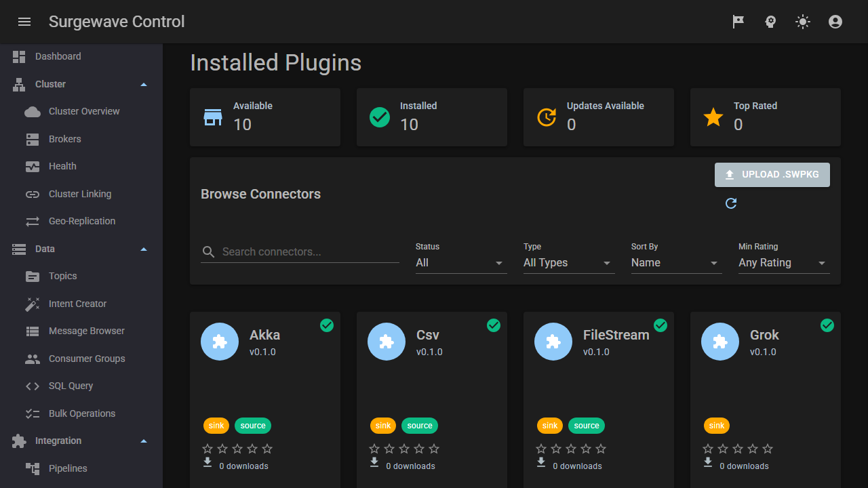Screen dimensions: 868x488
Task: Click the FileStream source tag
Action: coord(587,426)
